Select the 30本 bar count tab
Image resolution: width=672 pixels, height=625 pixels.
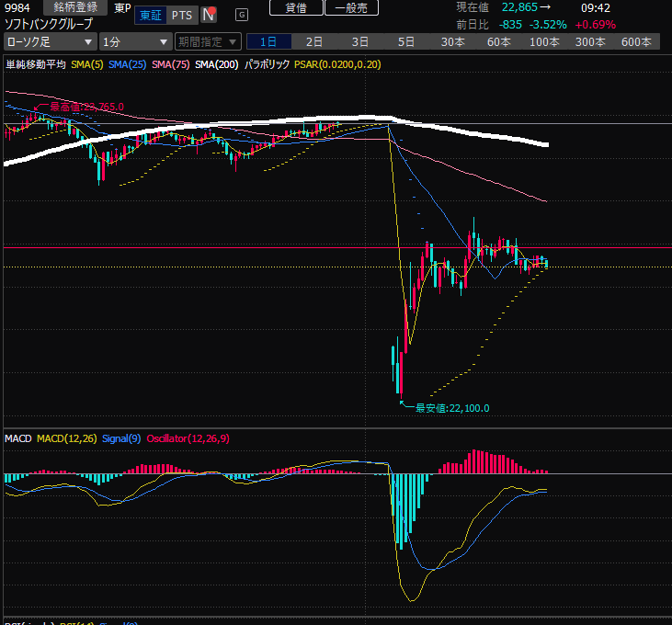452,41
